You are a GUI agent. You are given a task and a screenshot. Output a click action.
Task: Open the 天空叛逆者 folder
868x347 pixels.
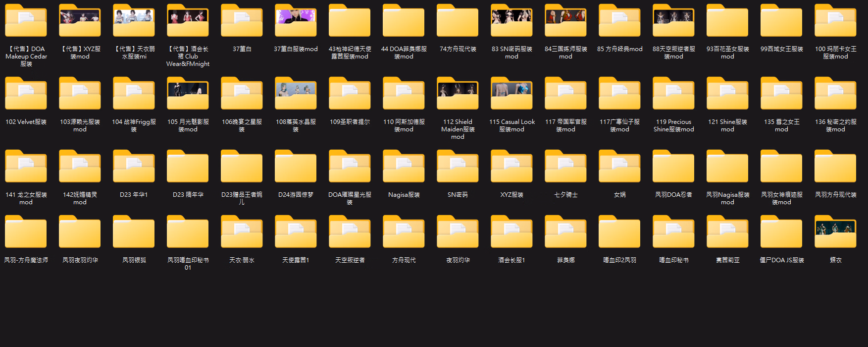click(x=350, y=231)
